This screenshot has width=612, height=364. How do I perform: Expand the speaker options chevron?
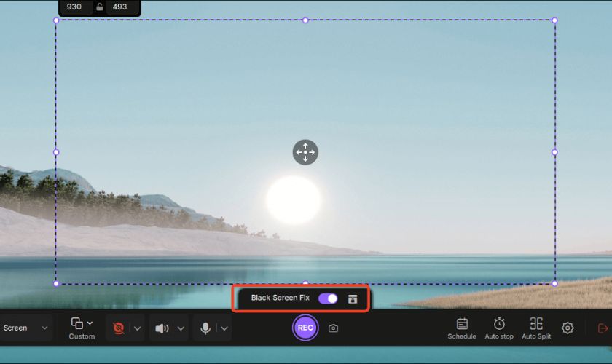[x=181, y=328]
